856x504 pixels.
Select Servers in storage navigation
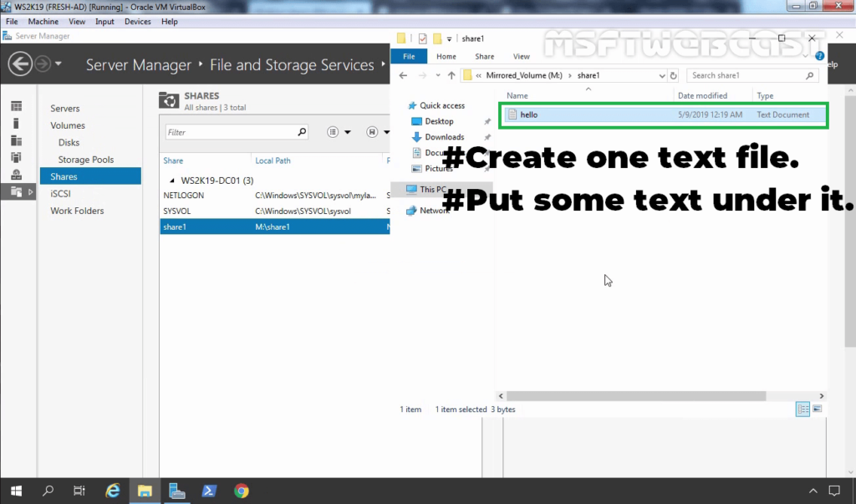click(65, 108)
